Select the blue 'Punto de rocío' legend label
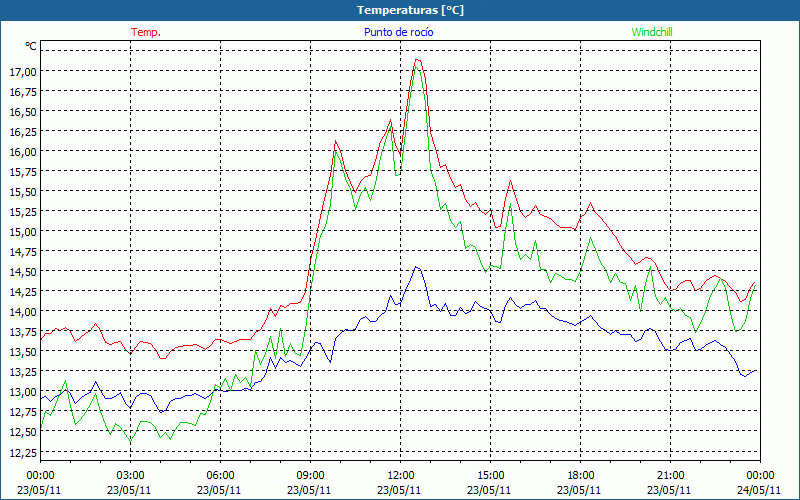The width and height of the screenshot is (800, 500). point(398,32)
